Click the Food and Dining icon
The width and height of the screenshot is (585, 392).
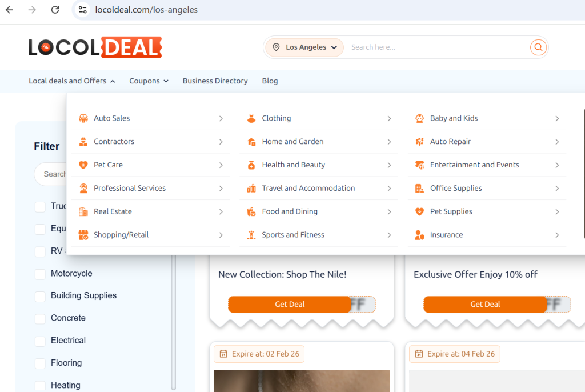point(251,211)
